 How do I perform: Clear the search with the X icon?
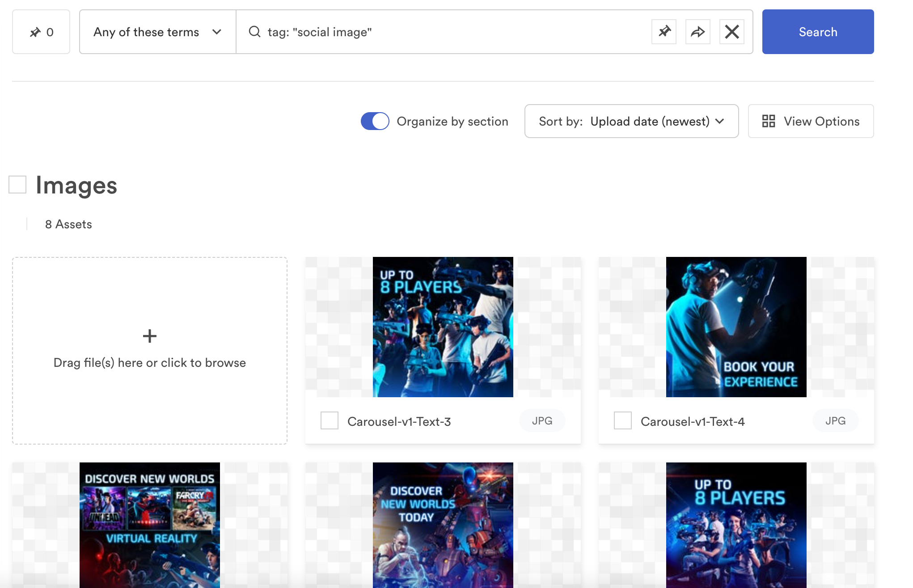pyautogui.click(x=732, y=32)
